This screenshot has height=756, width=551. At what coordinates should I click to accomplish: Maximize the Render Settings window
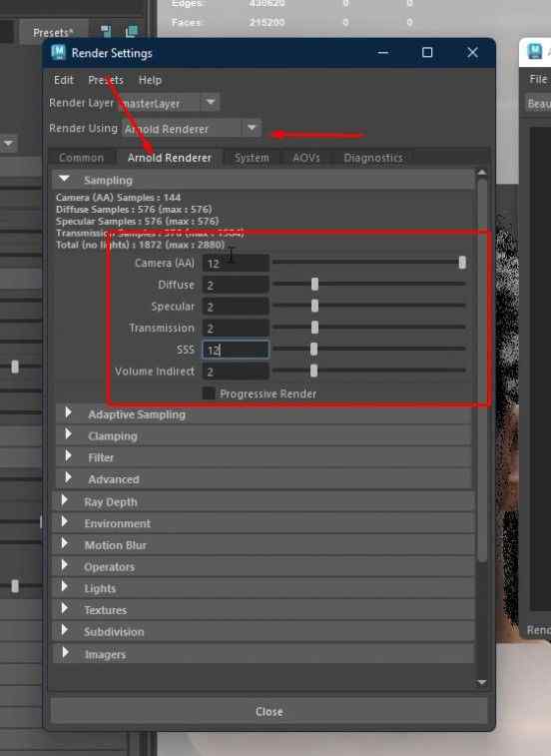pyautogui.click(x=427, y=52)
